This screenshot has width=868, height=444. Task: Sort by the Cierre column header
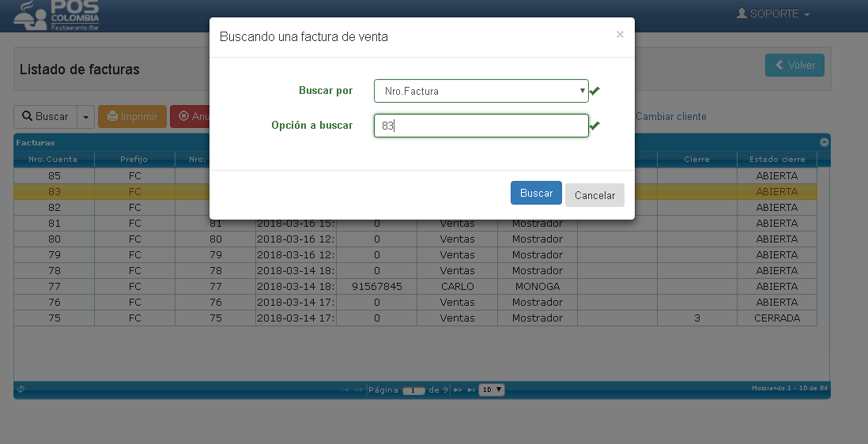point(697,160)
